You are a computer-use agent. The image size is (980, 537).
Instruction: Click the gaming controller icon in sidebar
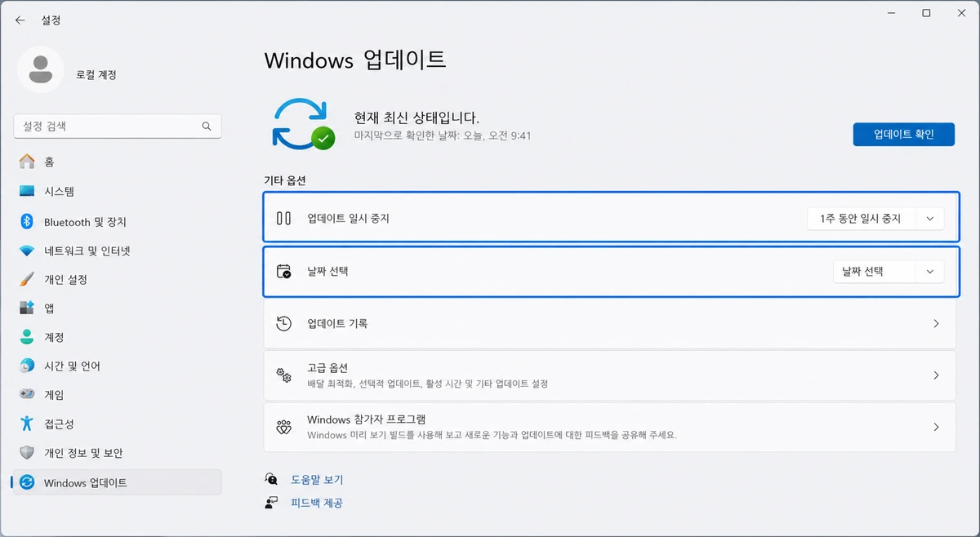click(x=27, y=394)
